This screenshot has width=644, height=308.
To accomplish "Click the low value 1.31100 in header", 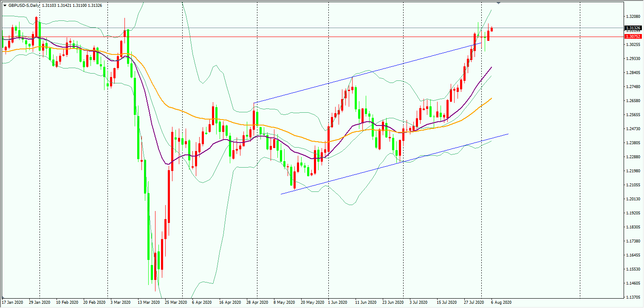I will coord(80,6).
